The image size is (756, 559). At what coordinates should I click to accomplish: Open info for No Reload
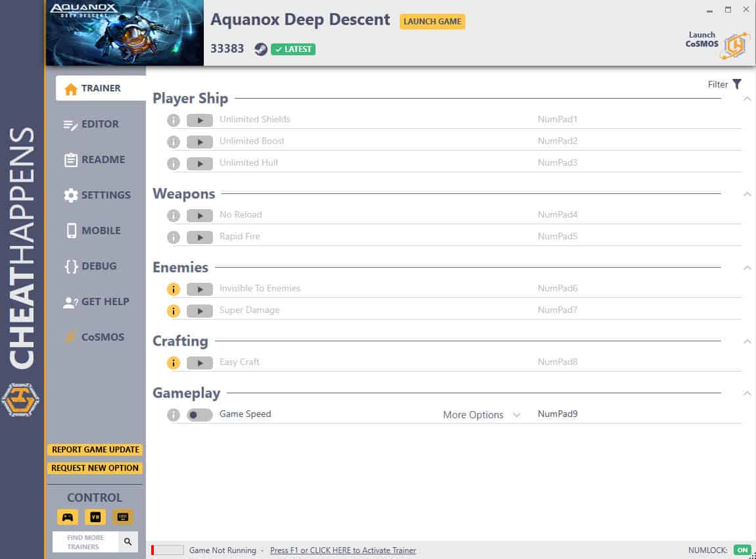tap(174, 216)
